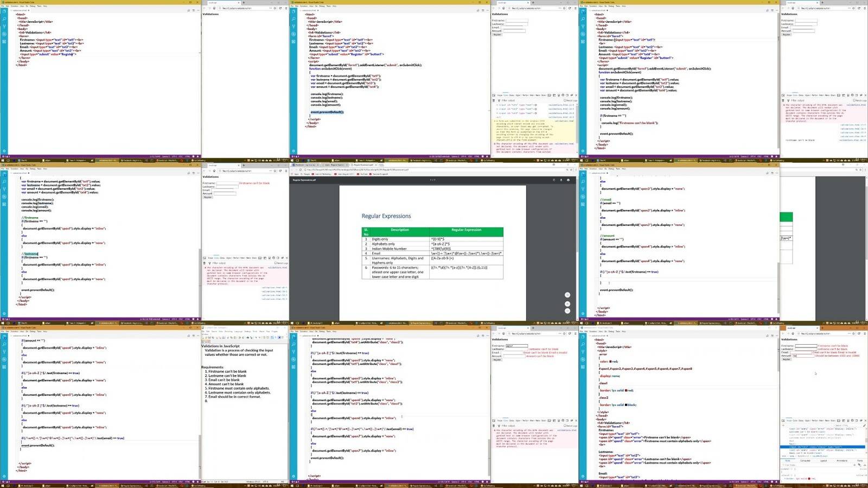
Task: Click the element picker above the Rules panel
Action: [x=784, y=421]
